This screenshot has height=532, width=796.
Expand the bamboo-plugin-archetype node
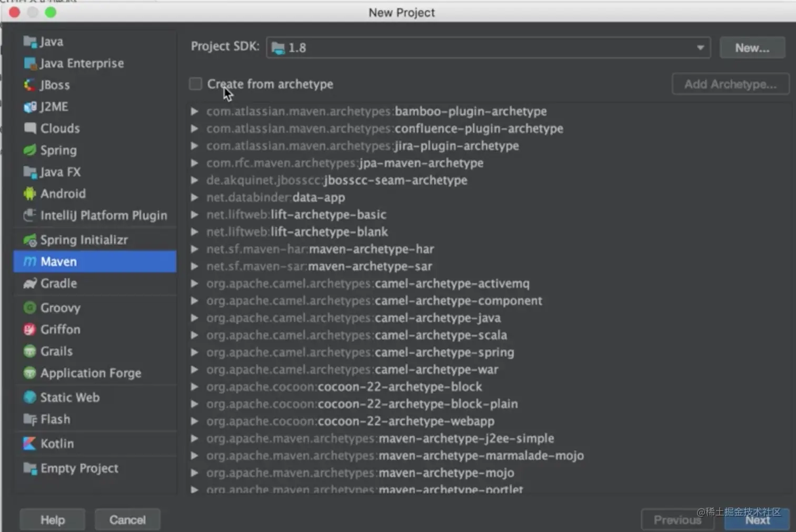tap(195, 111)
